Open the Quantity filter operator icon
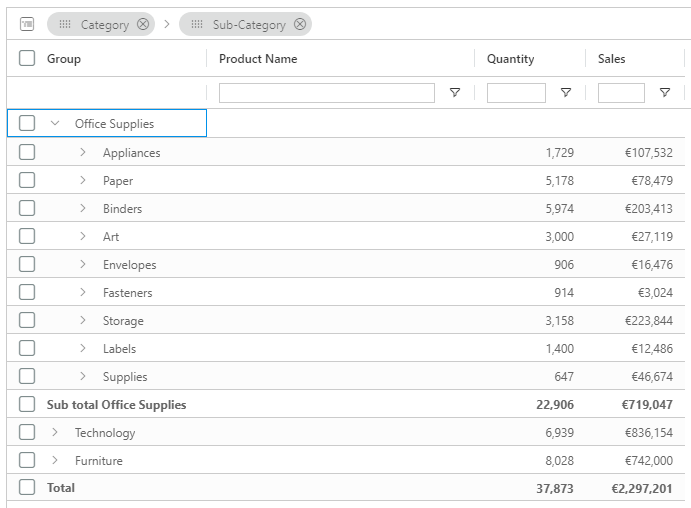 566,93
